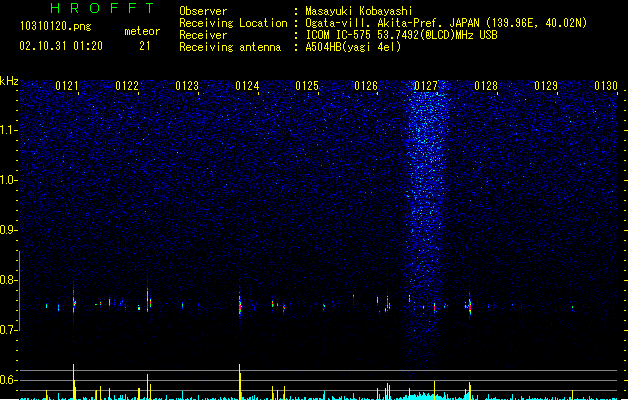Click the 1.0 kHz axis label
Screen dimensions: 629x400
pyautogui.click(x=8, y=180)
